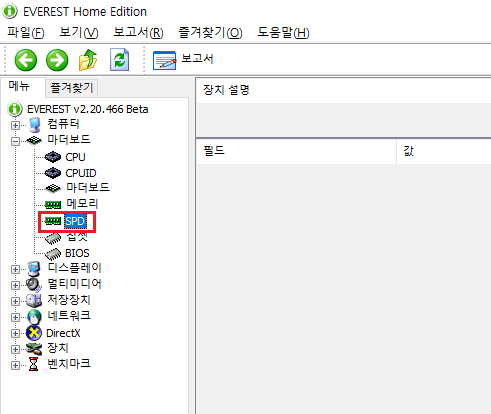Select the 벤치마크 tree label

coord(69,364)
